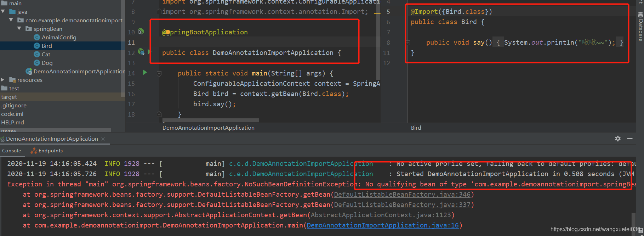Collapse the java source folder
644x236 pixels.
tap(3, 12)
